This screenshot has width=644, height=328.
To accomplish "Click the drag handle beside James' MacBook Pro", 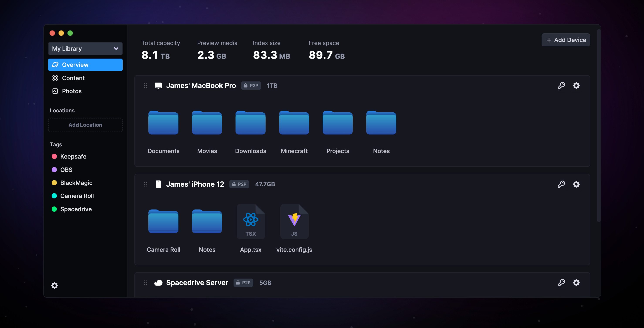I will point(145,86).
